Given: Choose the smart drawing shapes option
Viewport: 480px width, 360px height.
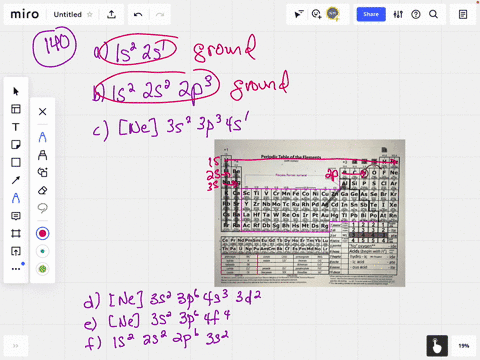Looking at the screenshot, I should click(42, 172).
